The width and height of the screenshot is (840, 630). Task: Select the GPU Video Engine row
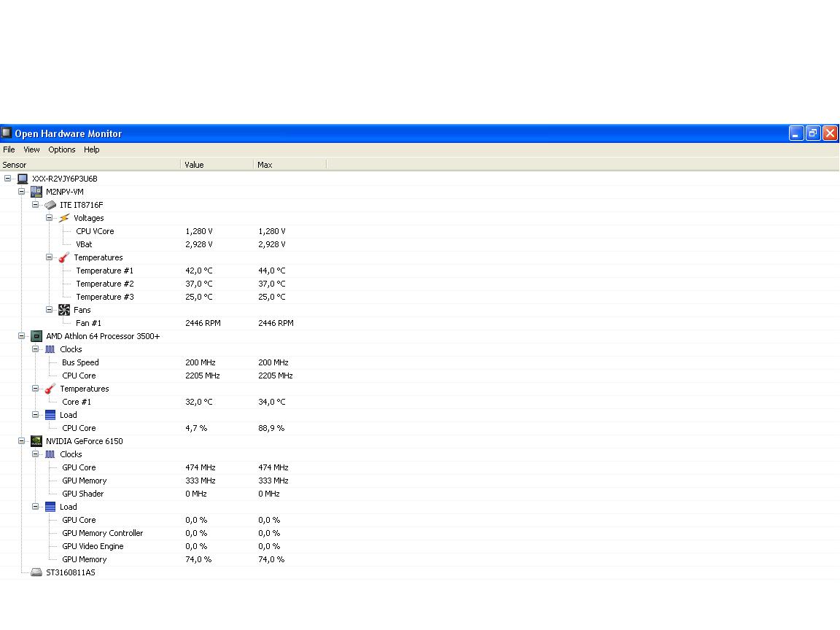click(x=420, y=546)
